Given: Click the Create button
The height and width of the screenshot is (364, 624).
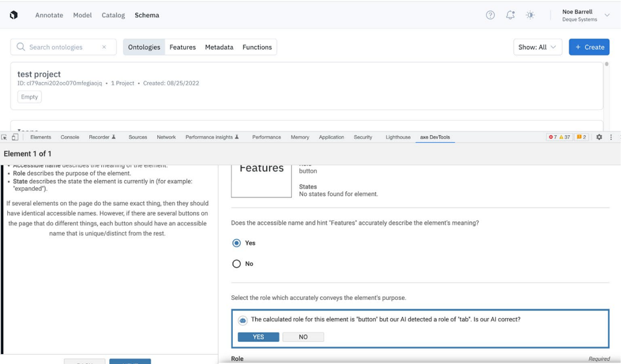Looking at the screenshot, I should tap(589, 47).
